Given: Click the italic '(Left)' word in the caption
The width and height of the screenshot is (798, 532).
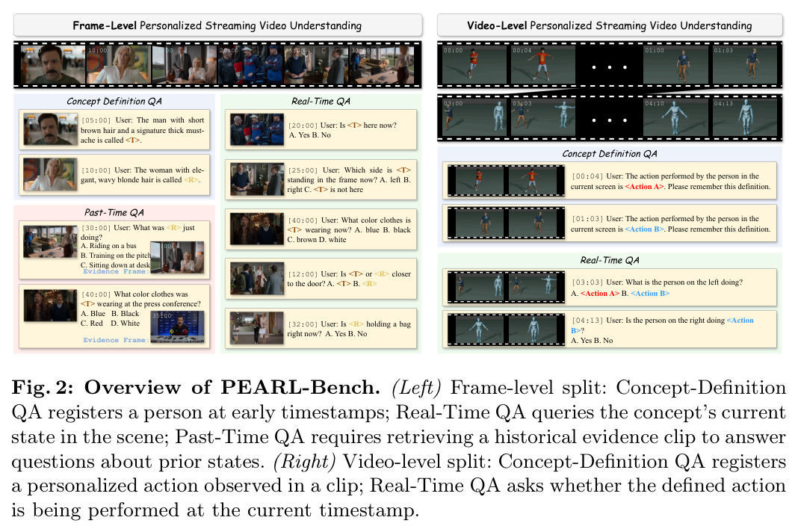Looking at the screenshot, I should 415,388.
